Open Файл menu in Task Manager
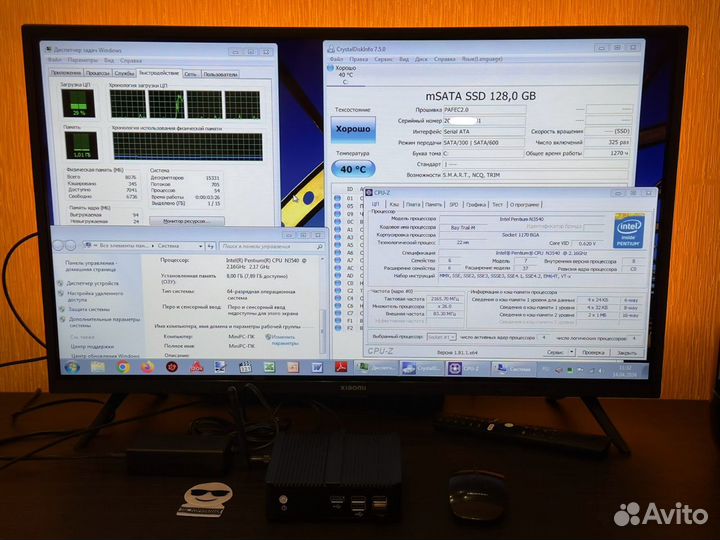Viewport: 720px width, 540px height. 55,60
